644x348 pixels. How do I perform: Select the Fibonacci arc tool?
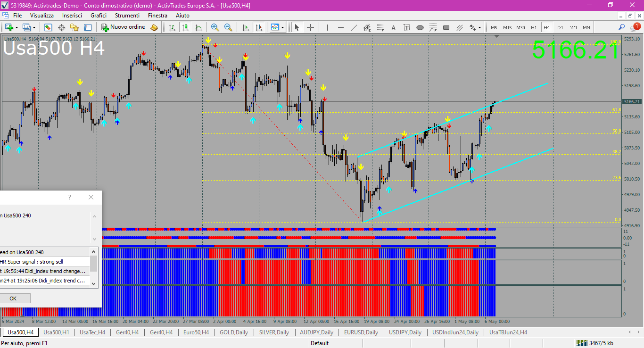click(433, 27)
